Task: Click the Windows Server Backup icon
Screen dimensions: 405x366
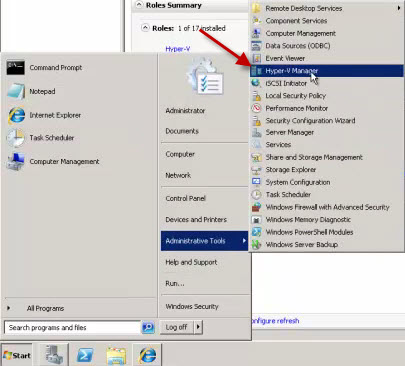Action: (256, 244)
